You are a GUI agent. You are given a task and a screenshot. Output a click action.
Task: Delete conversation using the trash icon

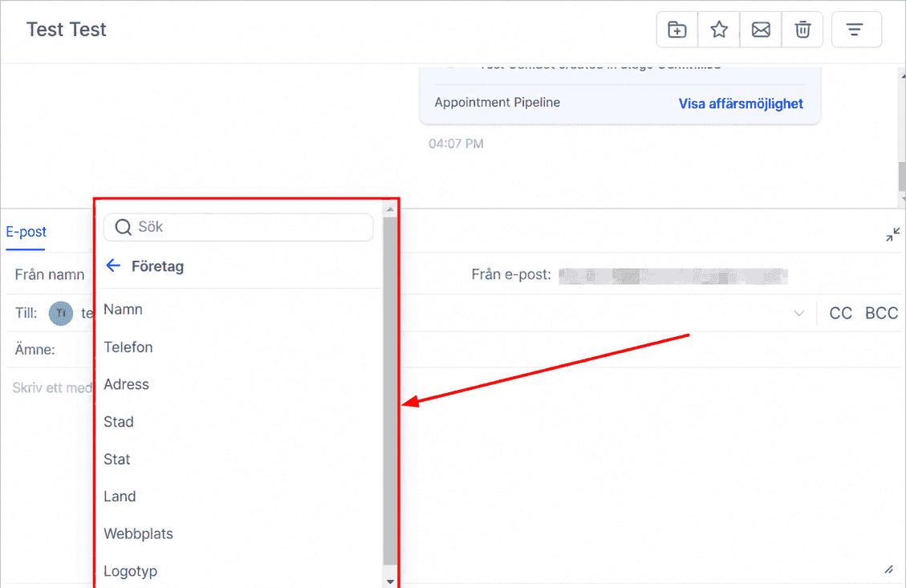tap(802, 30)
